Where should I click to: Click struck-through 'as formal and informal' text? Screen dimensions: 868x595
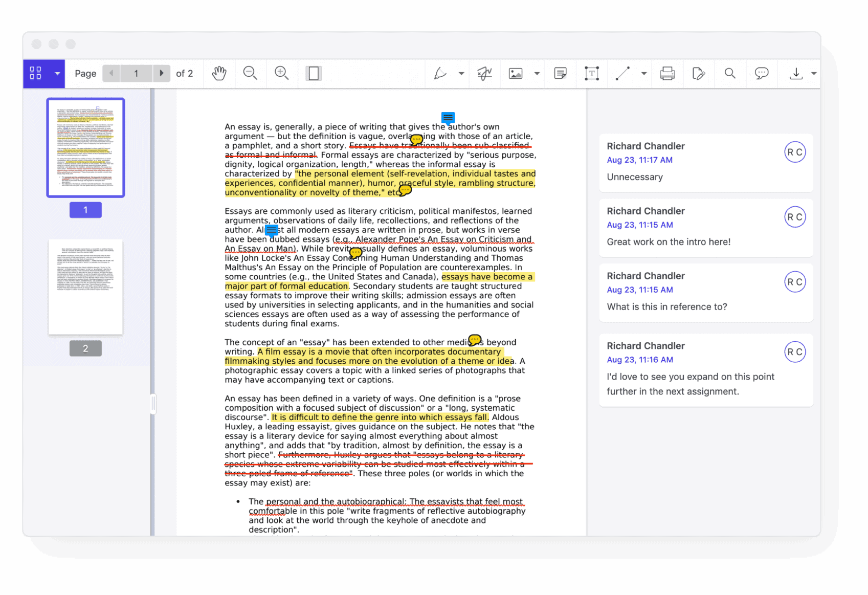pos(271,155)
